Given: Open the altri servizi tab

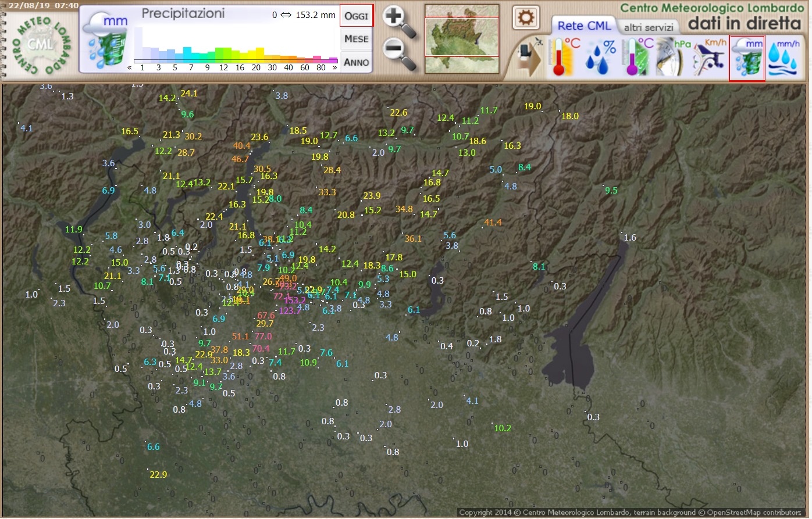Looking at the screenshot, I should tap(649, 27).
